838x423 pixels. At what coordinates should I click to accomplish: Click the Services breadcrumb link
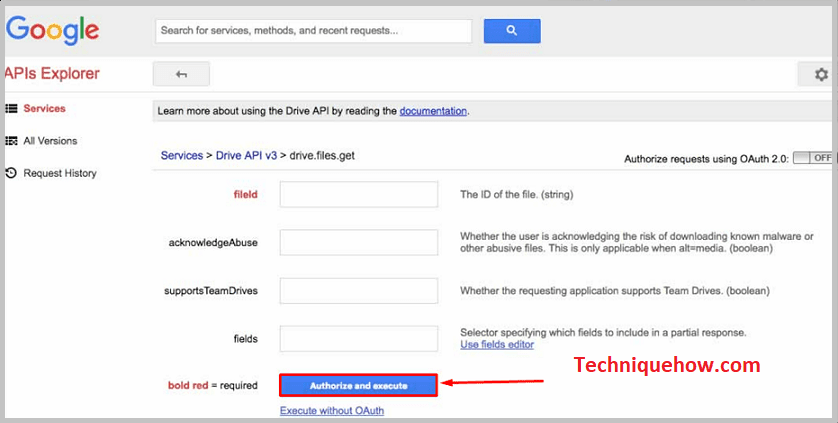(x=182, y=156)
